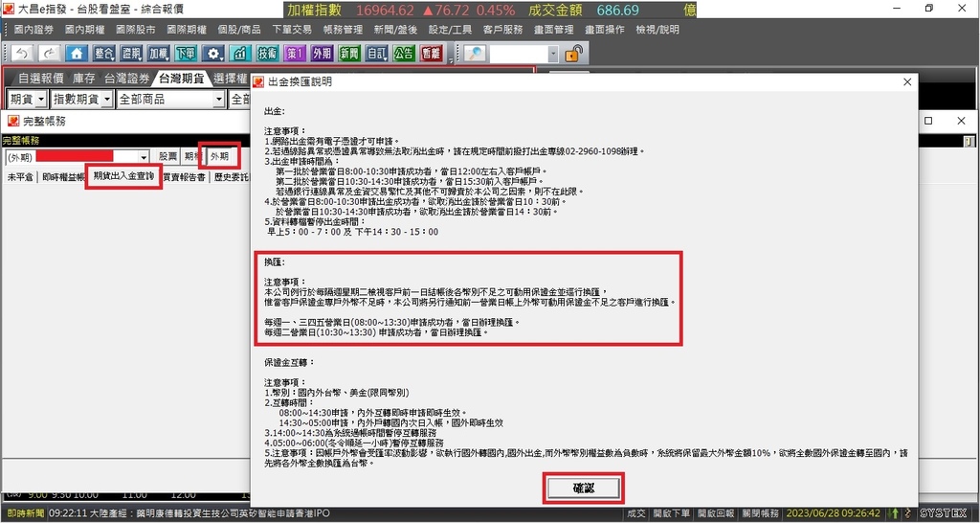Open the 未平倉 tab in 完整帳務
The height and width of the screenshot is (523, 980).
pyautogui.click(x=20, y=177)
